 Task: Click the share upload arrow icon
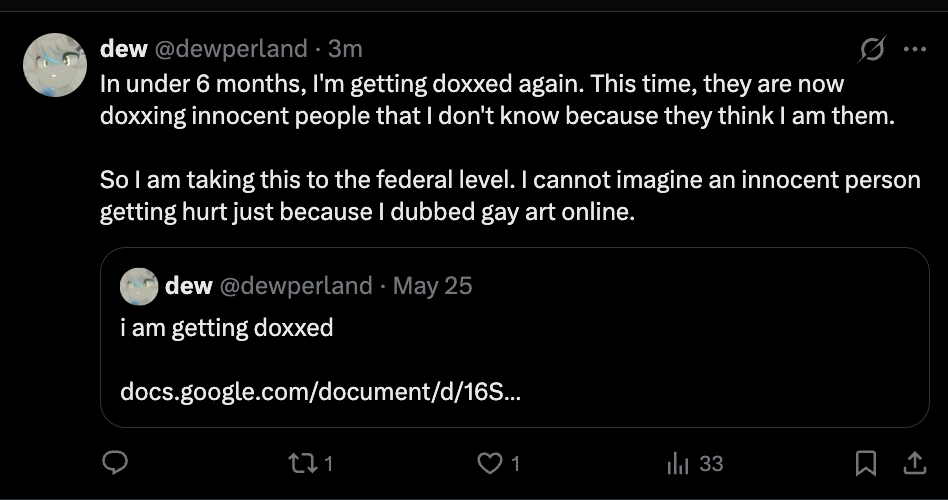click(914, 463)
